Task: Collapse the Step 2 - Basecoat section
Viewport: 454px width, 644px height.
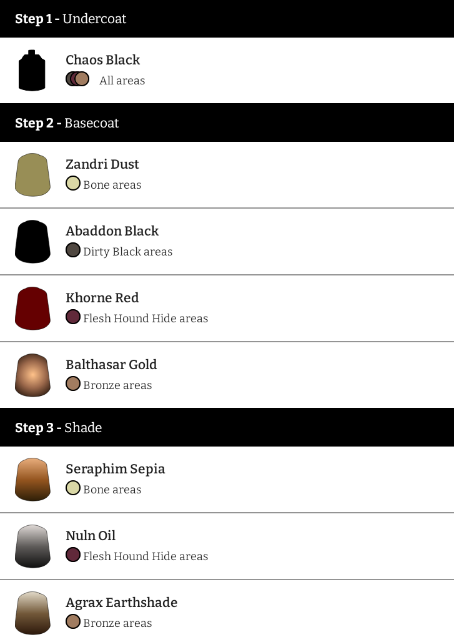Action: point(227,123)
